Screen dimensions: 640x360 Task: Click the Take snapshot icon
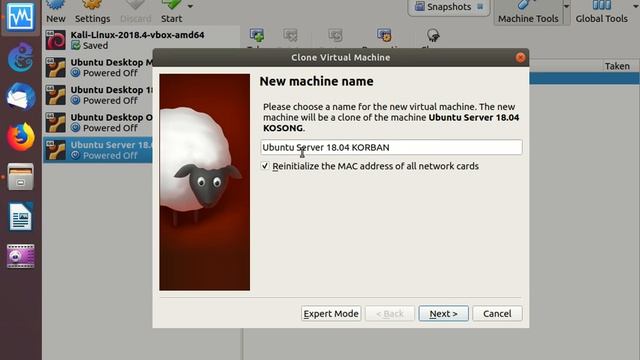pos(257,36)
